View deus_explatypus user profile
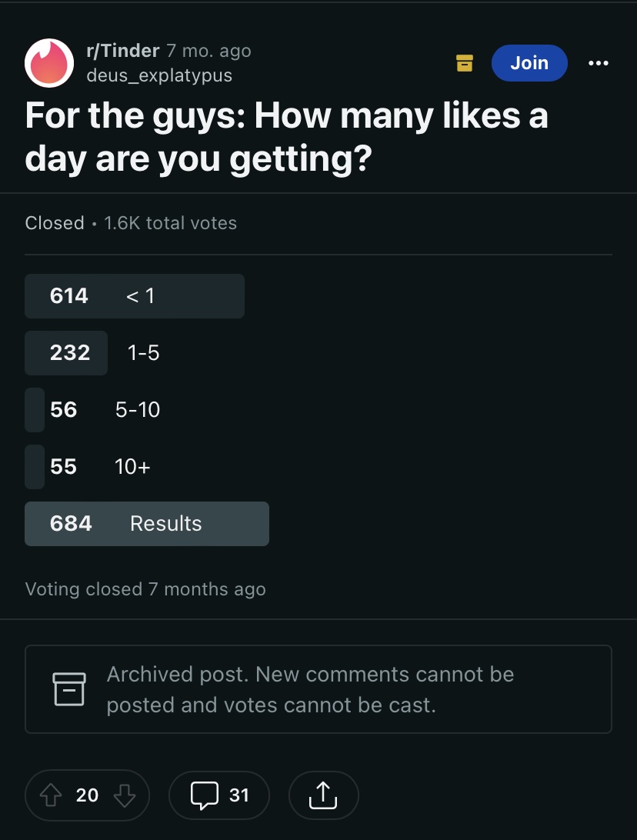The image size is (637, 840). tap(159, 75)
